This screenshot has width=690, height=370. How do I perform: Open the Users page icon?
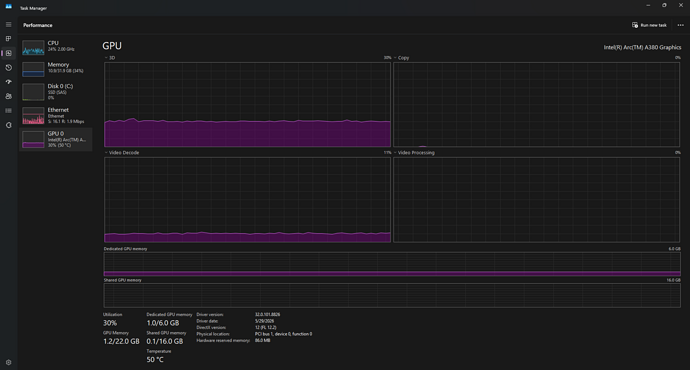(x=8, y=96)
